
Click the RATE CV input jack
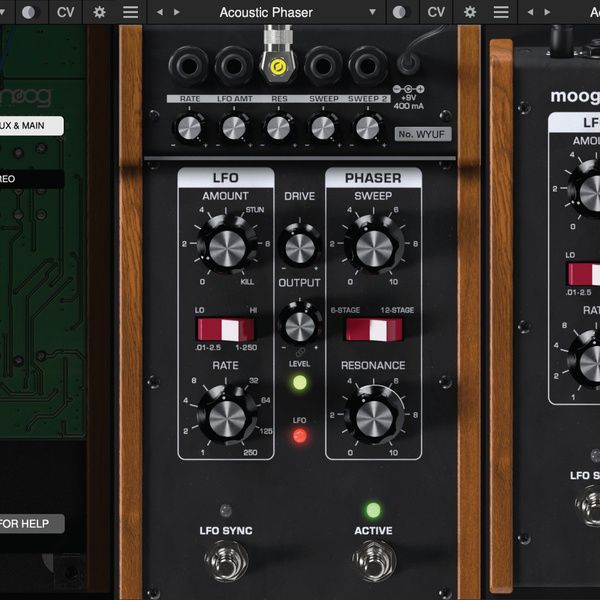tap(189, 66)
